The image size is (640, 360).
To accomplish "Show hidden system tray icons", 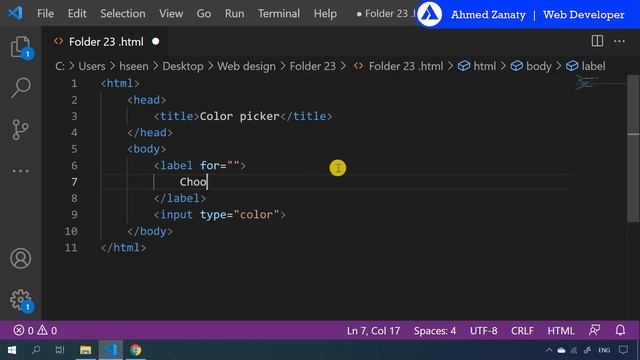I will tap(549, 350).
